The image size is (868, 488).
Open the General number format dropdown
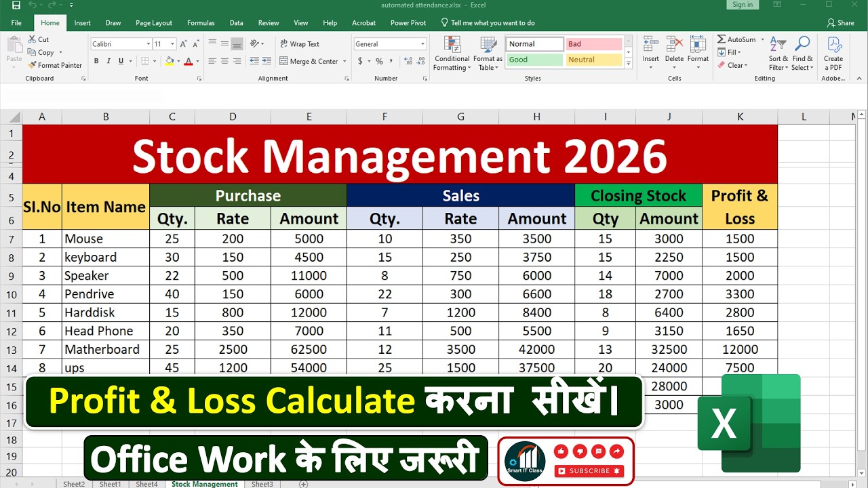422,44
